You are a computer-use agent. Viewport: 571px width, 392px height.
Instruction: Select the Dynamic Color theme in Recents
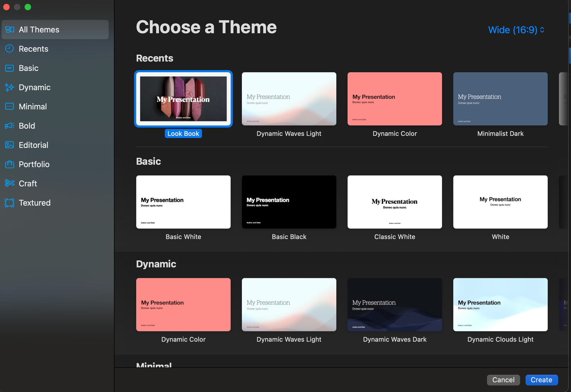click(395, 99)
